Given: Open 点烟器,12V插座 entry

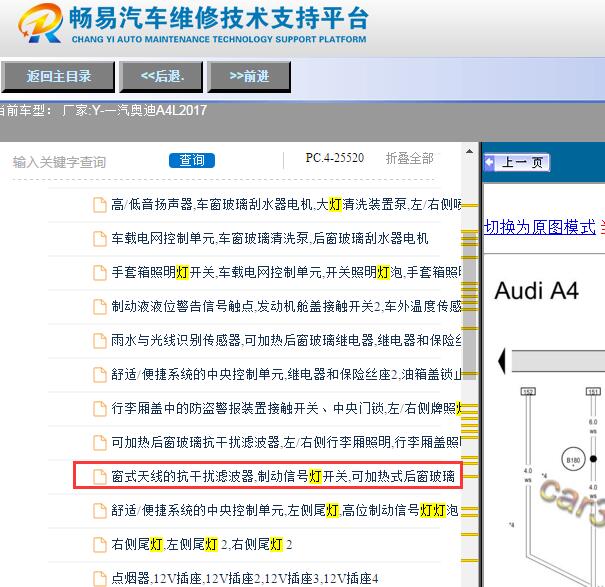Looking at the screenshot, I should point(245,578).
